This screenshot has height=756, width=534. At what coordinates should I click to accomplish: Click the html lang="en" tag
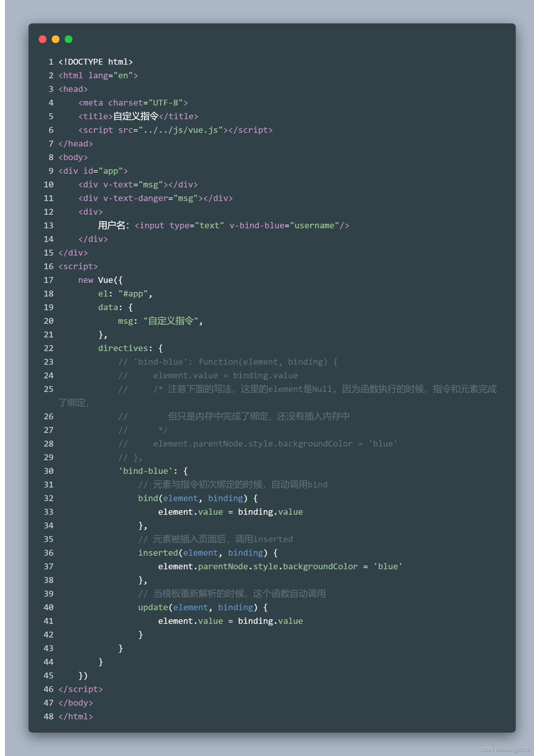[98, 75]
